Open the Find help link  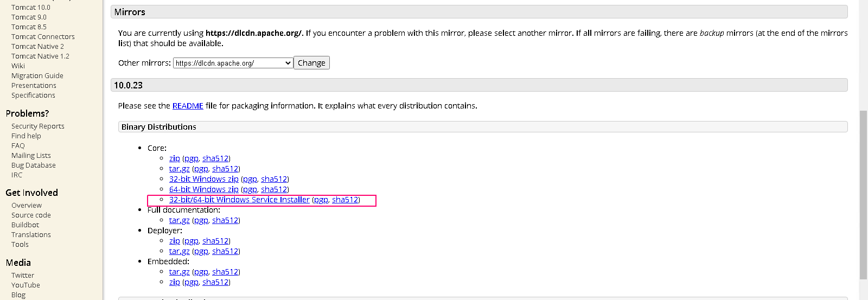26,136
